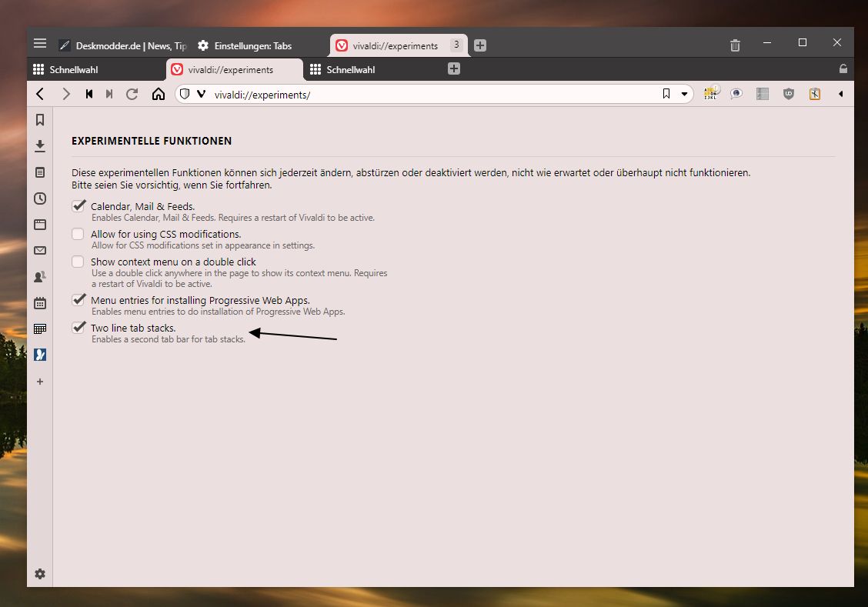The height and width of the screenshot is (607, 868).
Task: Toggle extensions visibility arrow
Action: pyautogui.click(x=840, y=94)
